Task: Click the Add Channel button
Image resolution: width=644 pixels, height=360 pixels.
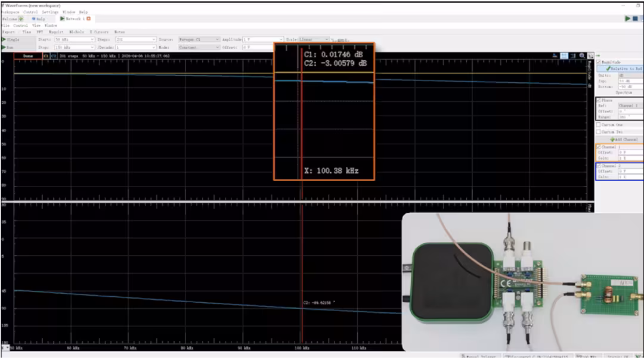Action: (x=620, y=139)
